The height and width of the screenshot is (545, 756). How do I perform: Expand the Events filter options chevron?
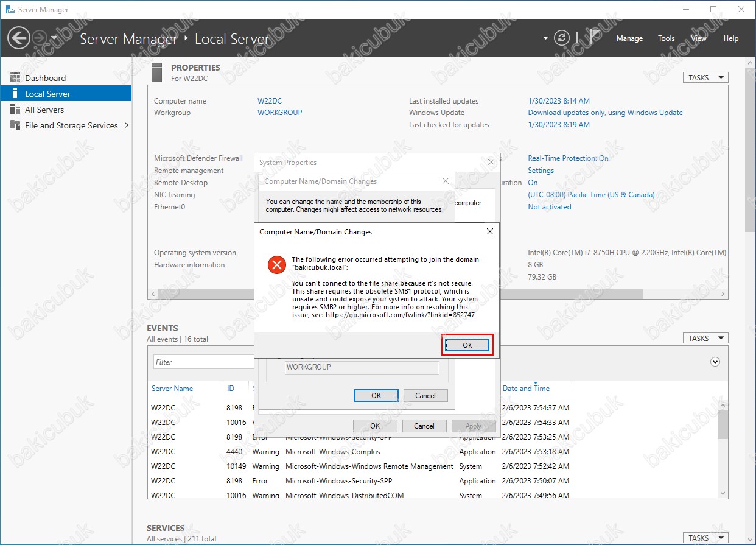715,362
